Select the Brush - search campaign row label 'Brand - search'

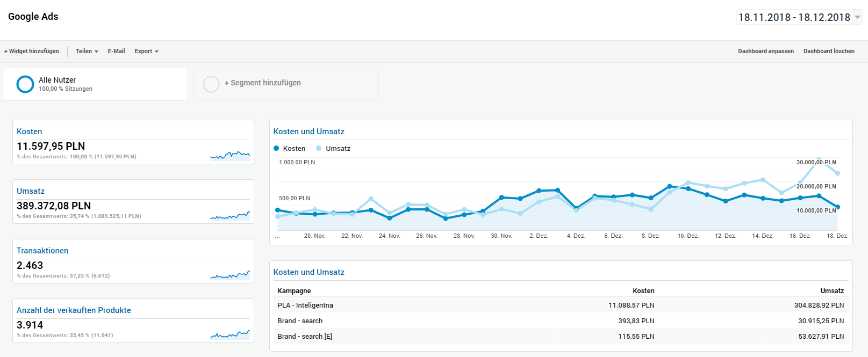click(x=300, y=321)
